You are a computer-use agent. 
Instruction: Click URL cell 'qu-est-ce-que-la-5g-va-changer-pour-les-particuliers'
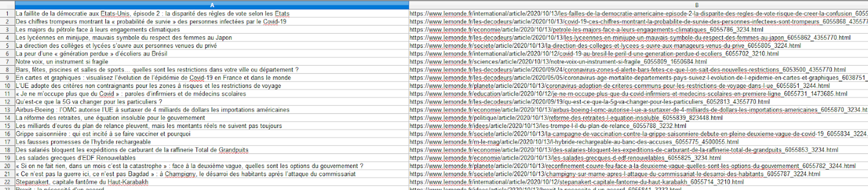click(x=639, y=102)
